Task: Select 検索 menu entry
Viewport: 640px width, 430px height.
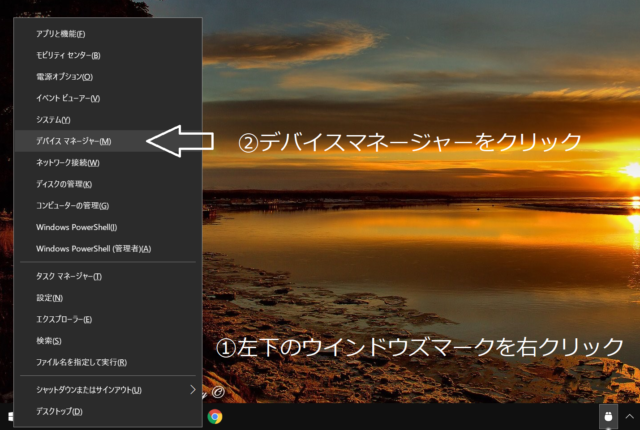Action: coord(108,341)
